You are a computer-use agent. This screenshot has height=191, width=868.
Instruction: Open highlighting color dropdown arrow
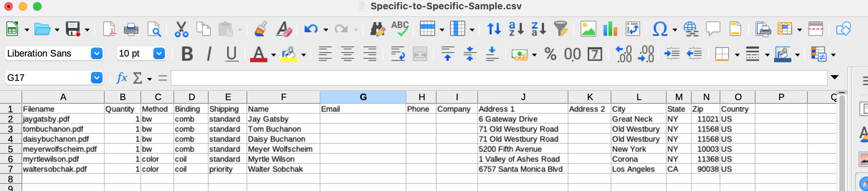pos(304,55)
